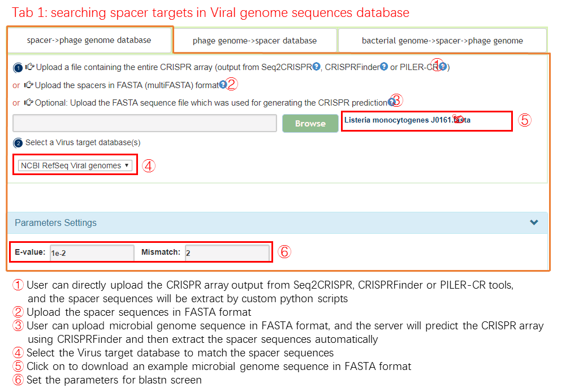
Task: Collapse the Parameters Settings chevron
Action: [534, 223]
